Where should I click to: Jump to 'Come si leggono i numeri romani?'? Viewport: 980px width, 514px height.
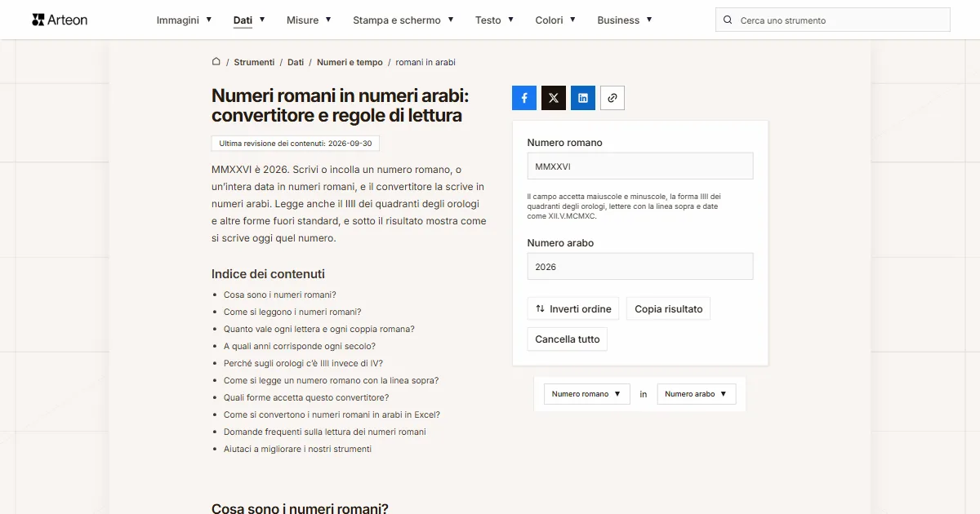[292, 312]
